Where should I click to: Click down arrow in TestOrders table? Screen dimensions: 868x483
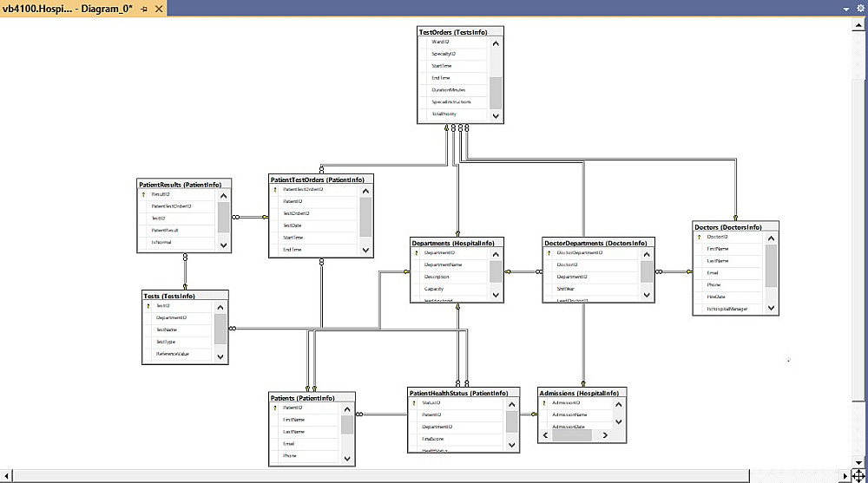click(496, 115)
